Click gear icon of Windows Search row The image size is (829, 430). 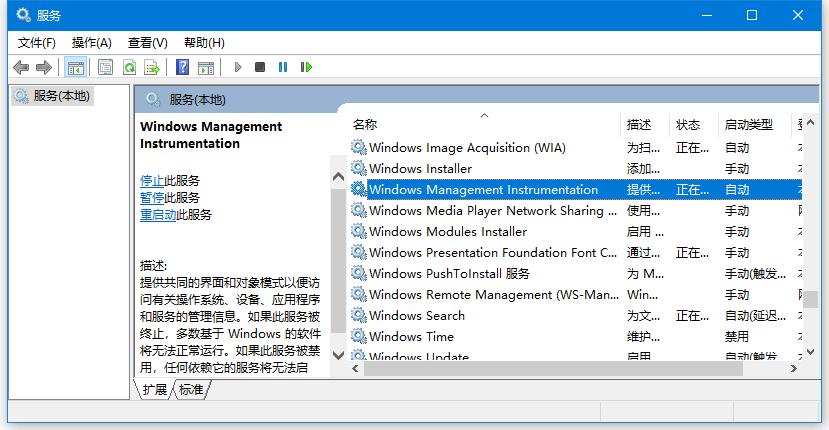pyautogui.click(x=358, y=315)
